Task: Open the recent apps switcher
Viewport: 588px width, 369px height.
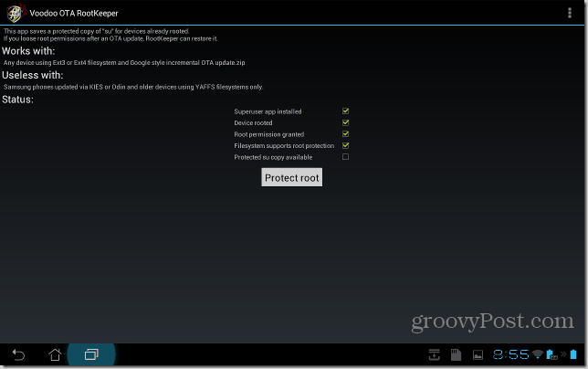Action: pos(91,354)
